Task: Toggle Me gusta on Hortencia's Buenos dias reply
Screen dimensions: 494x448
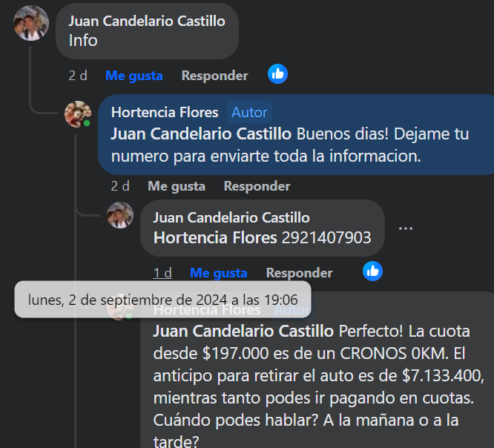Action: (177, 186)
